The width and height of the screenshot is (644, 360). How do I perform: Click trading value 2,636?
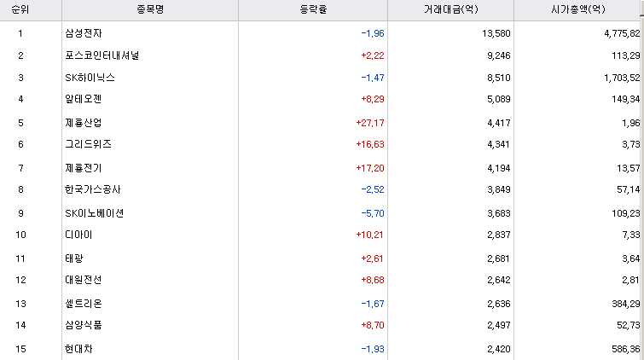click(499, 304)
